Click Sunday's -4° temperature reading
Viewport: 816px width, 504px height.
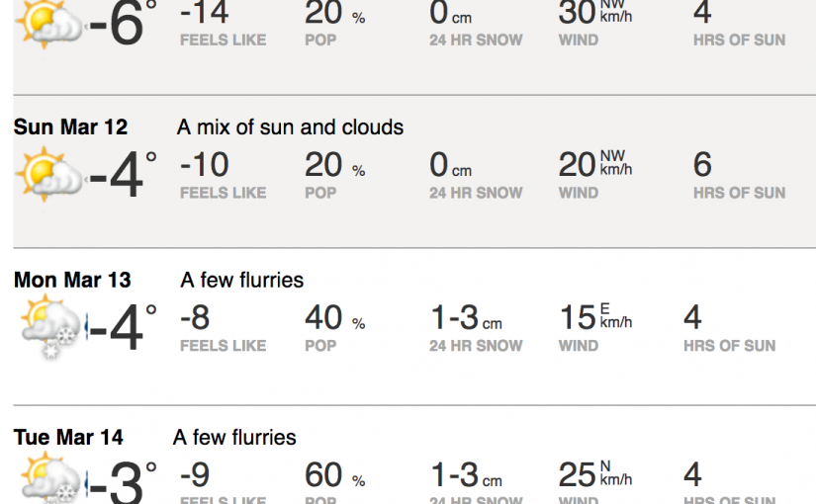(123, 175)
